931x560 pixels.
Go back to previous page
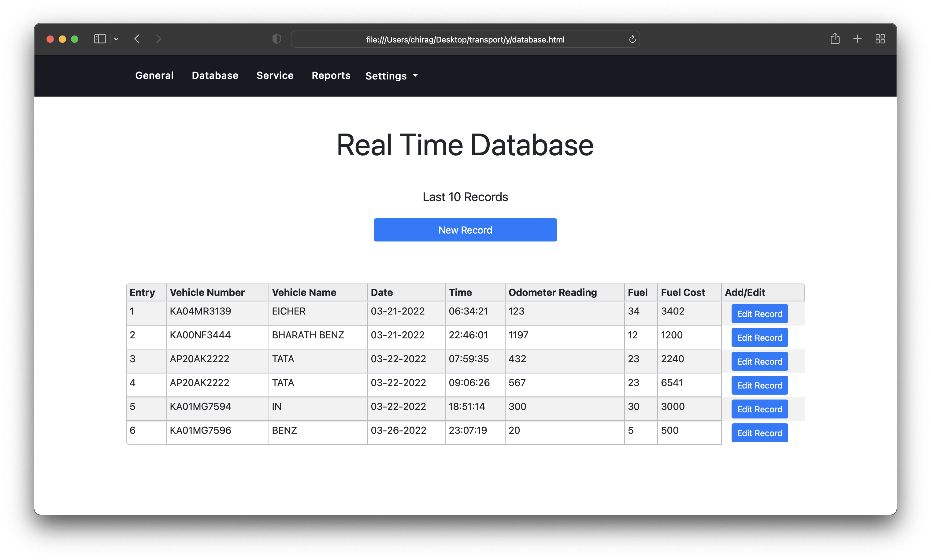pyautogui.click(x=137, y=39)
